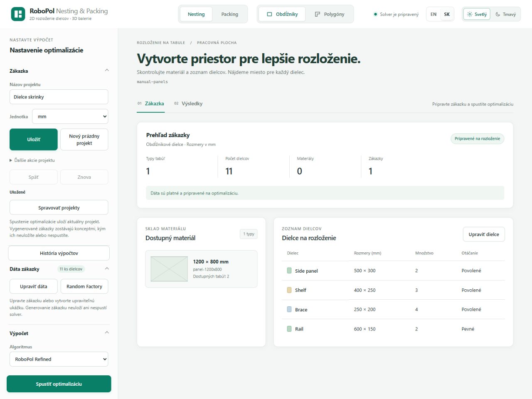This screenshot has height=399, width=532.
Task: Open the 02 Výsledky tab
Action: click(x=188, y=103)
